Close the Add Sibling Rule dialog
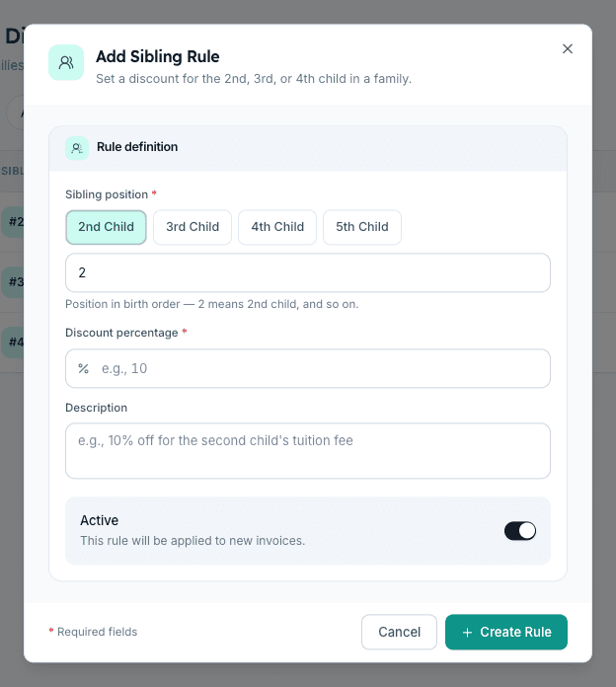This screenshot has width=616, height=687. click(x=568, y=48)
